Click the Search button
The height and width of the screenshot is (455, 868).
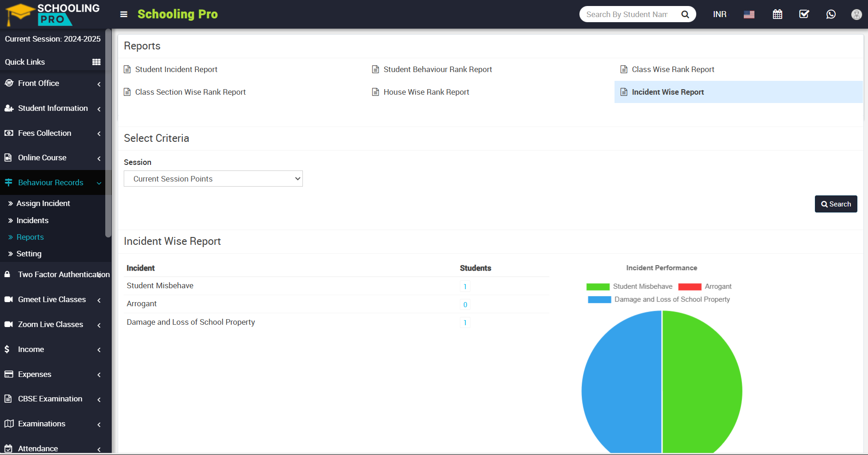pyautogui.click(x=836, y=204)
